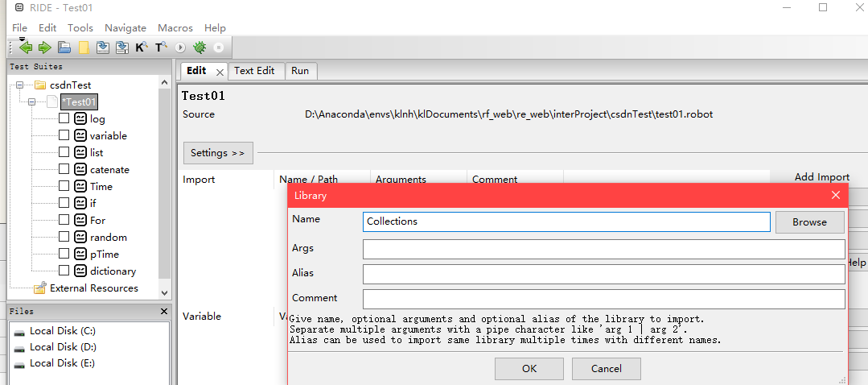Image resolution: width=868 pixels, height=385 pixels.
Task: Click into the Library Name field
Action: tap(566, 221)
